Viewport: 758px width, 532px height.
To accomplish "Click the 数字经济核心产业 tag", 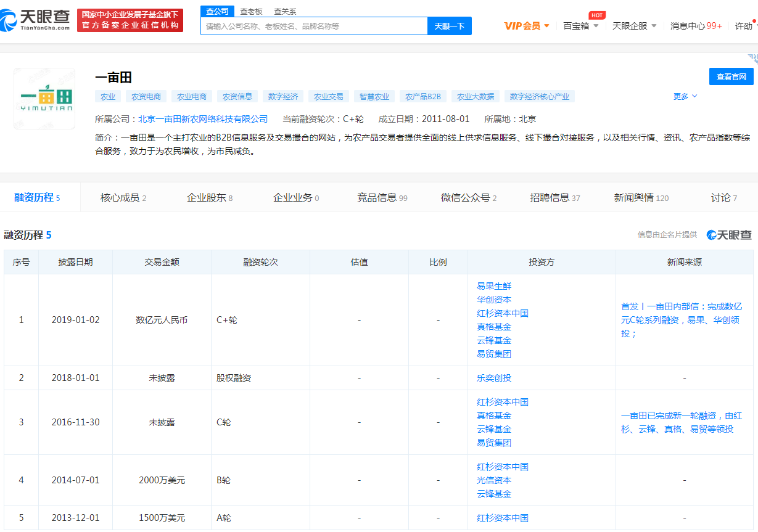I will 540,96.
